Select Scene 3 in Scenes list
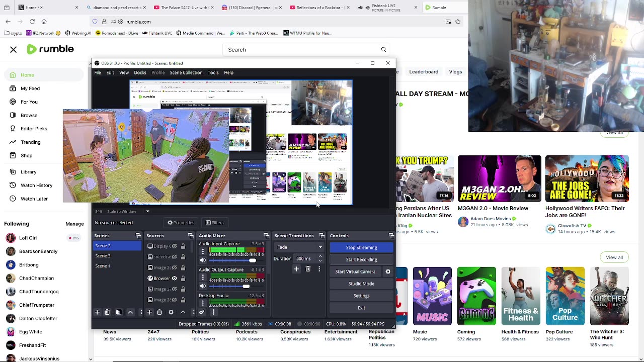Image resolution: width=644 pixels, height=362 pixels. pyautogui.click(x=117, y=256)
